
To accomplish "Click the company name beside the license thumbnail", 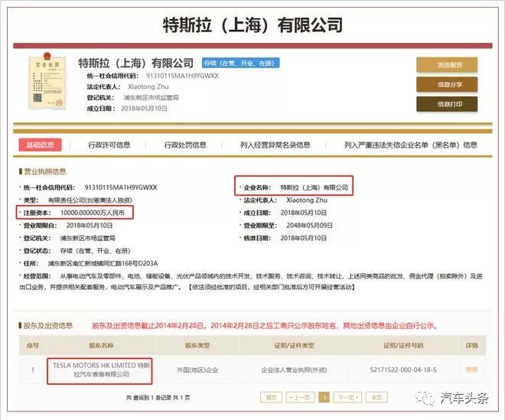I will (136, 63).
